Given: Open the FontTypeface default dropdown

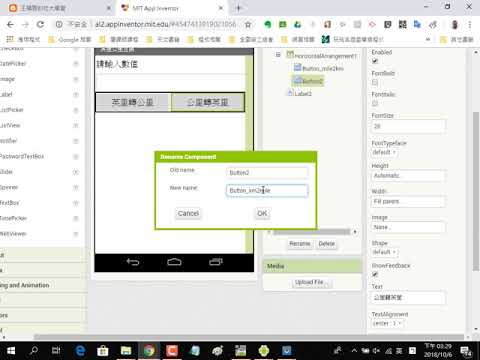Looking at the screenshot, I should pyautogui.click(x=385, y=152).
